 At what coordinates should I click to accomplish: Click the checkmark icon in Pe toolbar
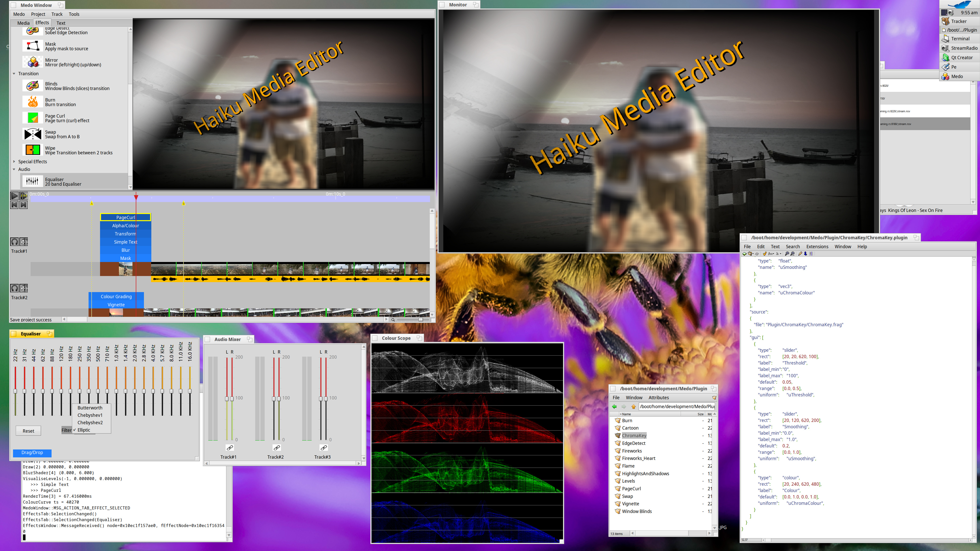click(765, 254)
